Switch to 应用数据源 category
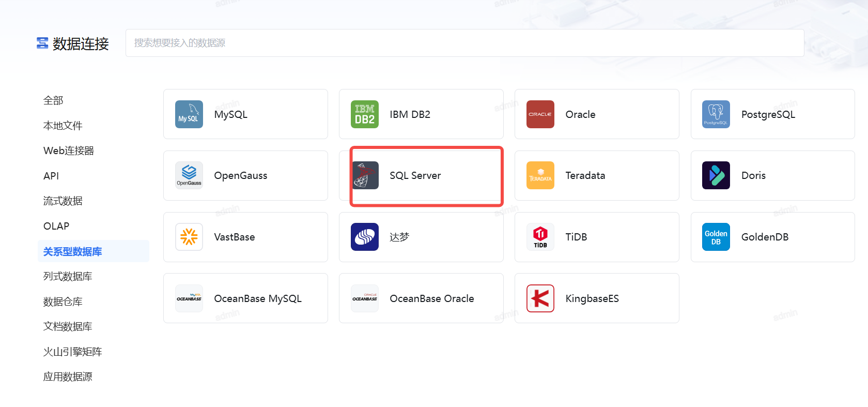The height and width of the screenshot is (407, 868). (68, 376)
